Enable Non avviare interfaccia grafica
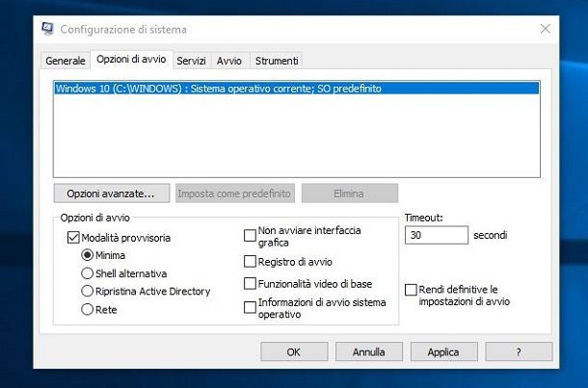Viewport: 588px width, 388px height. [250, 236]
